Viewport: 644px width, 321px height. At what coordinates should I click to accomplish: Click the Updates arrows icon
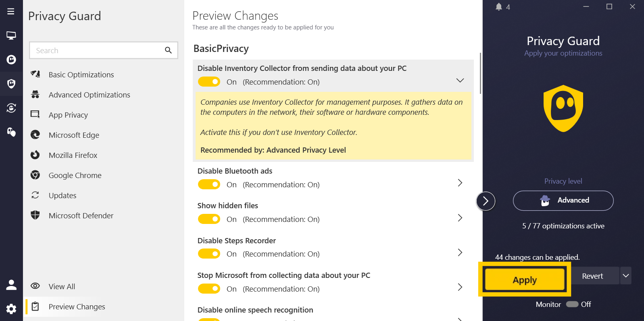(x=35, y=195)
